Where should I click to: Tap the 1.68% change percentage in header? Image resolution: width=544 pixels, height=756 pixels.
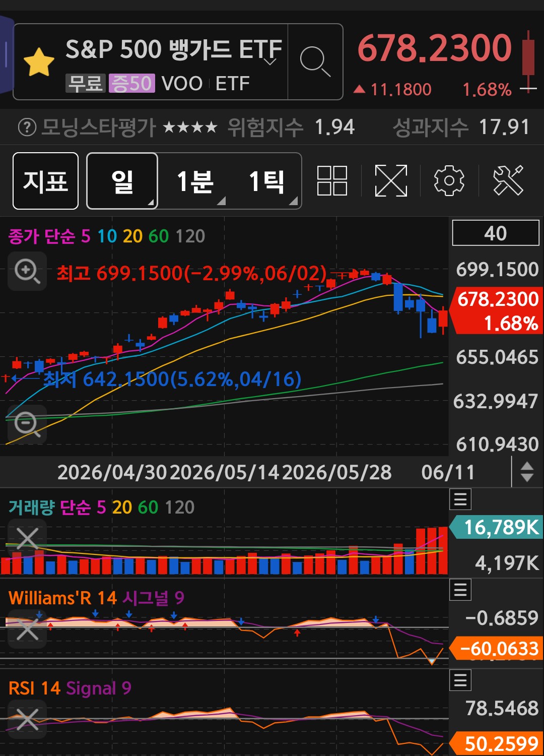point(487,90)
